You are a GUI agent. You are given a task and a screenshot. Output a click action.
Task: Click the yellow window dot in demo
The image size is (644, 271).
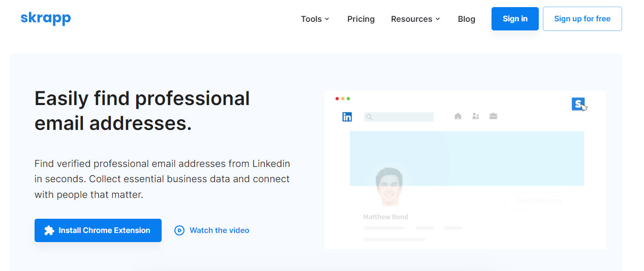[343, 98]
